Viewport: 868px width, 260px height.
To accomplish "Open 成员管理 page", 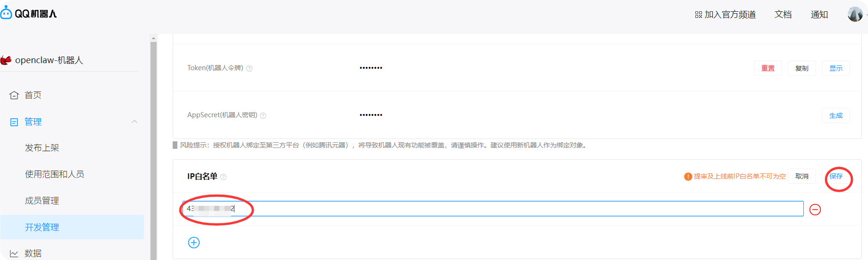I will tap(42, 201).
